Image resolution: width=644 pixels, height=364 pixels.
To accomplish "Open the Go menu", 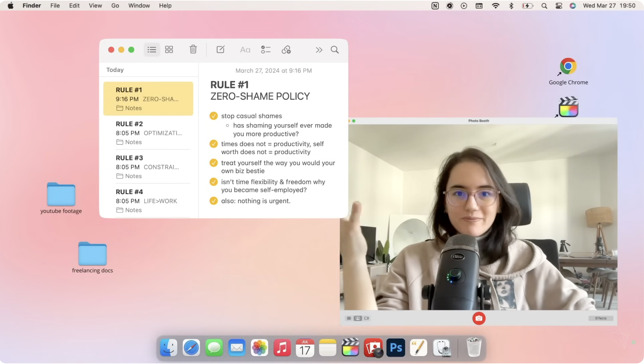I will click(115, 6).
